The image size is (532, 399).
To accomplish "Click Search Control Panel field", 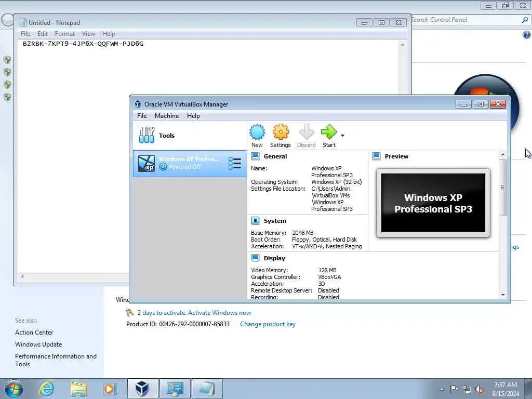I will click(468, 20).
